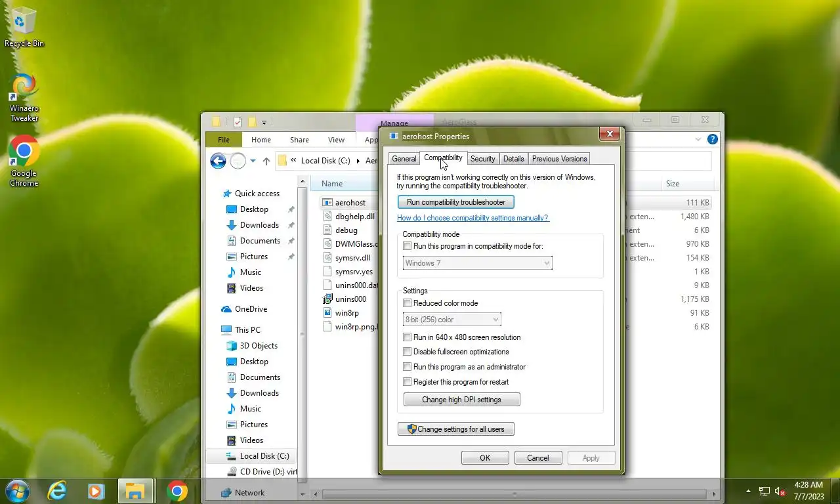
Task: Go back in File Explorer
Action: 218,161
